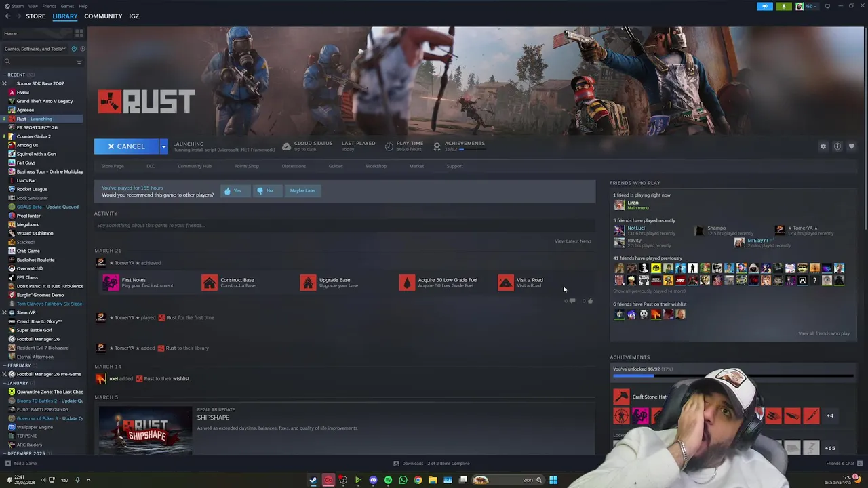This screenshot has height=488, width=868.
Task: Click the Downloads status icon at bottom
Action: click(396, 464)
